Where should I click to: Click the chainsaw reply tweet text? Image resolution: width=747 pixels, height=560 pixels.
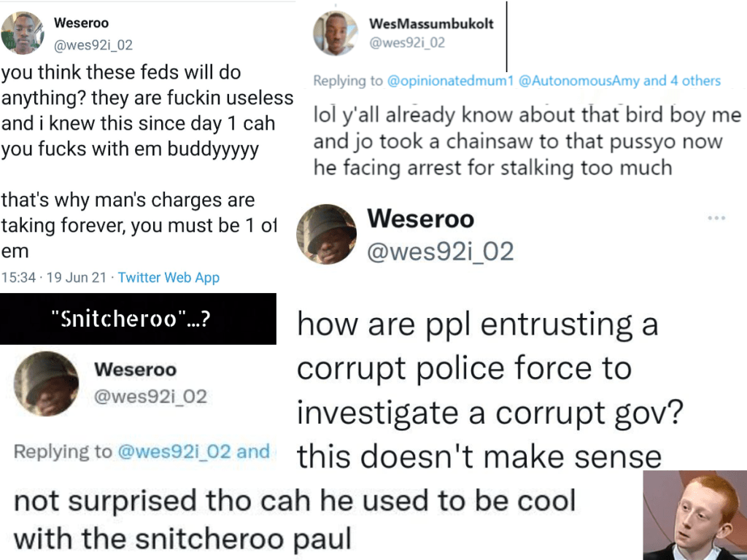coord(527,141)
